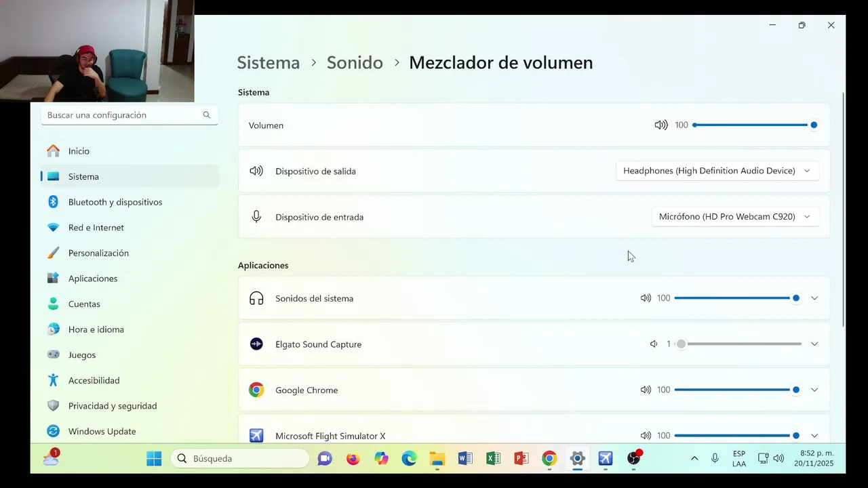Select Sistema in the sidebar

pyautogui.click(x=130, y=176)
